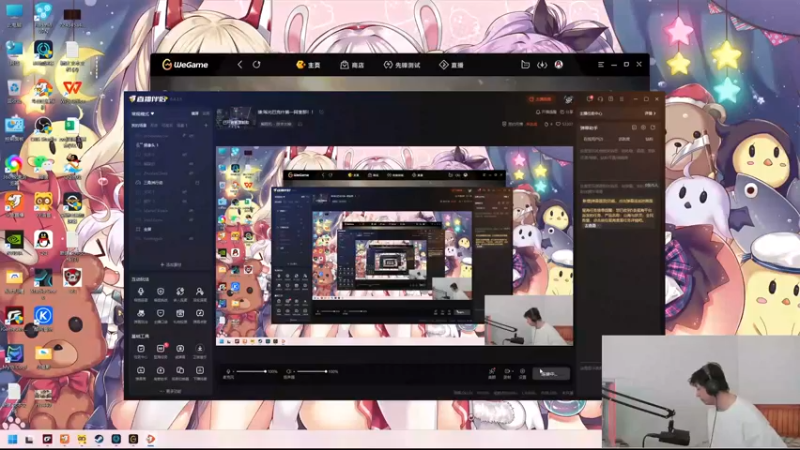Screen dimensions: 800x450
Task: Mute the microphone via its icon
Action: tap(228, 371)
